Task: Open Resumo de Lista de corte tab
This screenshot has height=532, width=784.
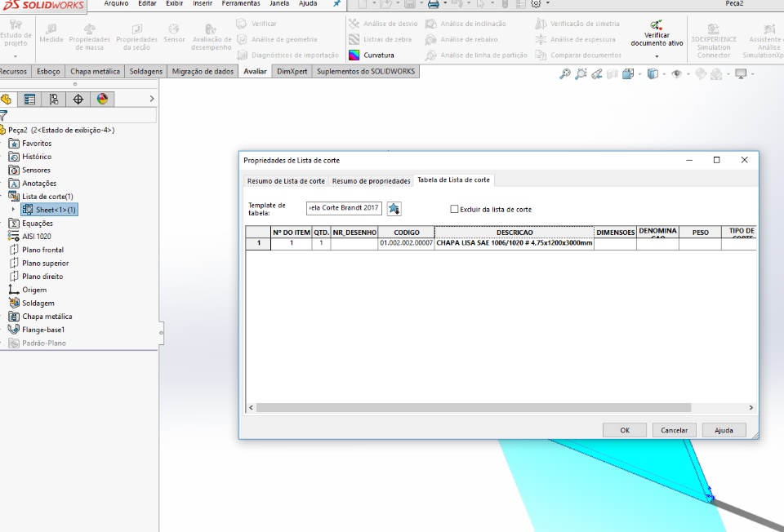Action: 286,181
